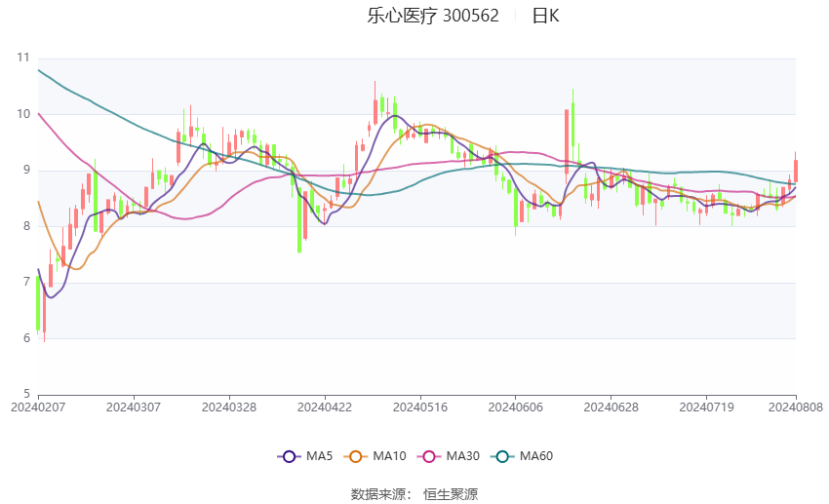The height and width of the screenshot is (504, 829).
Task: Click the y-axis value 11 label
Action: [23, 58]
